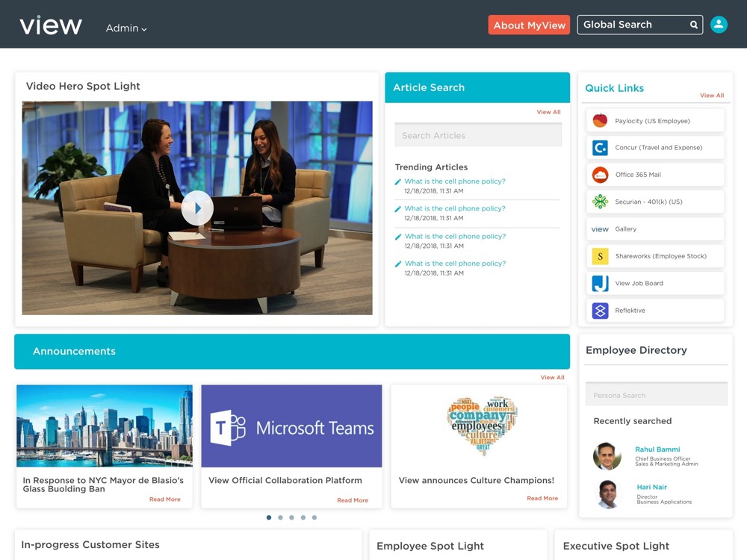Open Office 365 Mail quick link

coord(656,175)
